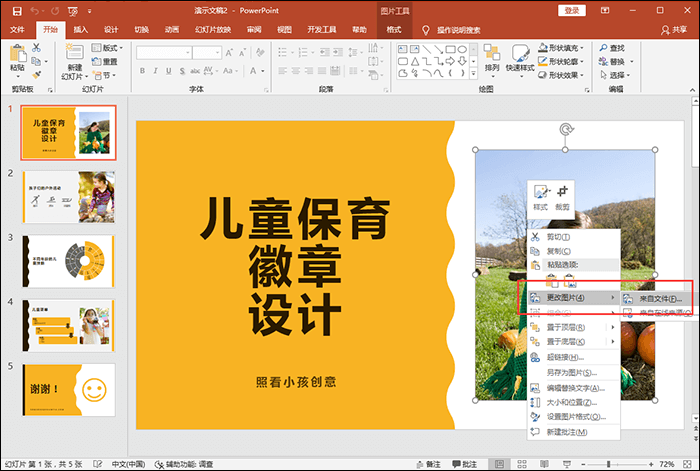
Task: Click the 新建幻灯片 new slide icon
Action: click(x=75, y=52)
